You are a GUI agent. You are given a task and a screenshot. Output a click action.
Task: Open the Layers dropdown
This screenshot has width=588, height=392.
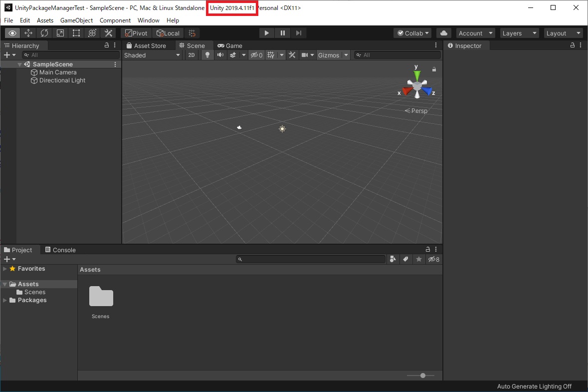pos(519,33)
